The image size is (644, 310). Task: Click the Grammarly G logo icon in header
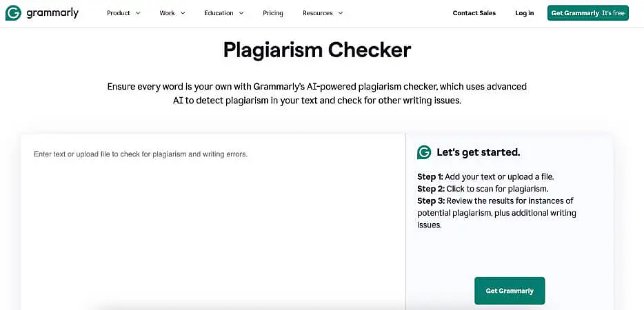point(13,13)
